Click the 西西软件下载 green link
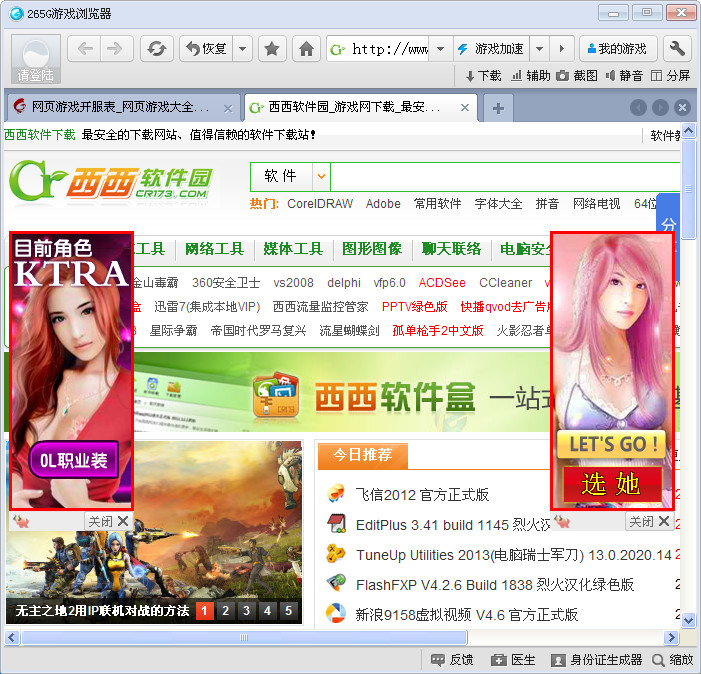Image resolution: width=701 pixels, height=674 pixels. point(40,135)
